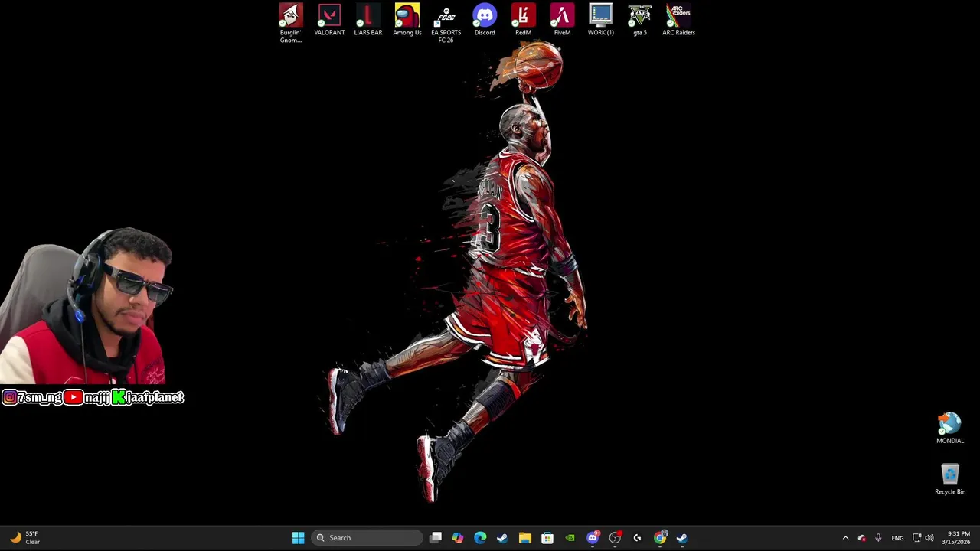Select the Recycle Bin icon
The height and width of the screenshot is (551, 980).
pos(950,480)
